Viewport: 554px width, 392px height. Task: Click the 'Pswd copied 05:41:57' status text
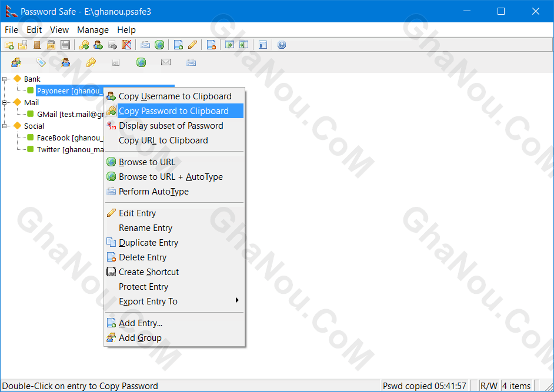pos(425,386)
